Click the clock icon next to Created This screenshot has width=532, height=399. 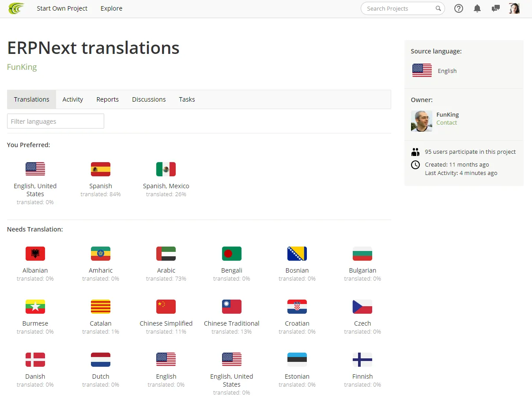pos(415,165)
